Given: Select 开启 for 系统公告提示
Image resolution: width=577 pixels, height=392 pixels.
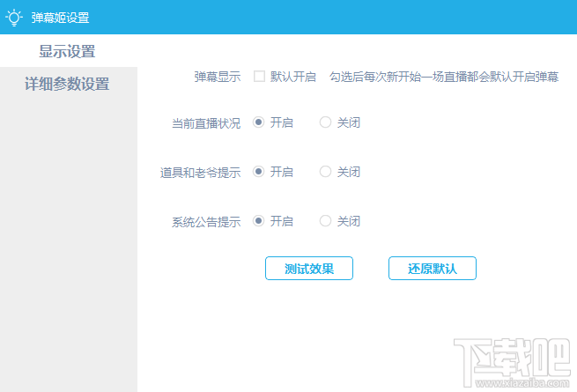Looking at the screenshot, I should (x=258, y=221).
